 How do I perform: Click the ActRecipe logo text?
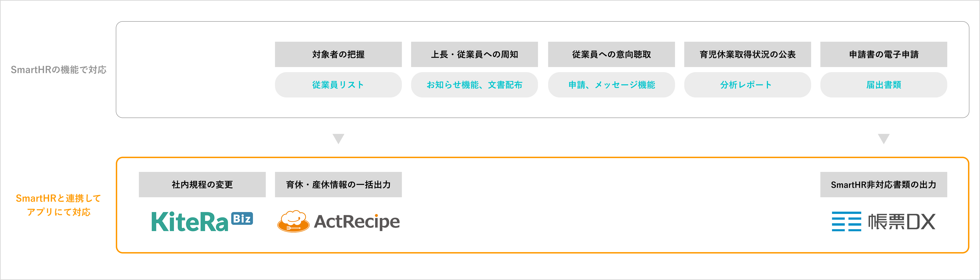[x=357, y=222]
